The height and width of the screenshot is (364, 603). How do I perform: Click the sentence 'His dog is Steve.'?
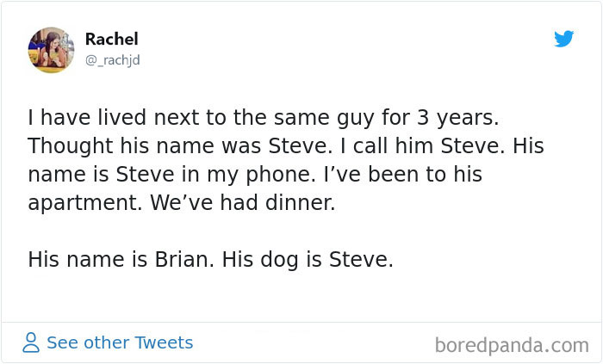tap(308, 259)
